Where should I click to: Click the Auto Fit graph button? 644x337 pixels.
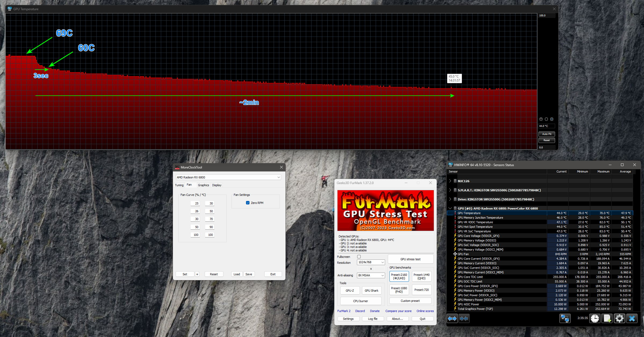[547, 134]
